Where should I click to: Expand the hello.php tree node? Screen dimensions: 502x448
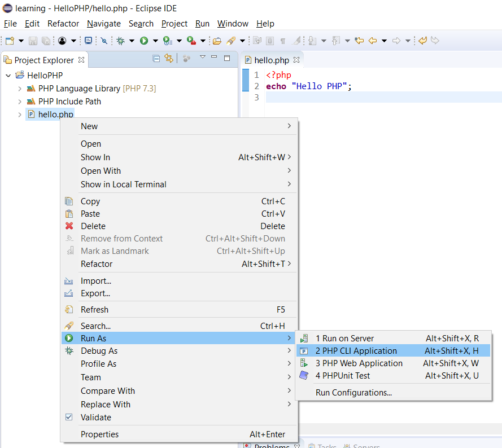(20, 115)
